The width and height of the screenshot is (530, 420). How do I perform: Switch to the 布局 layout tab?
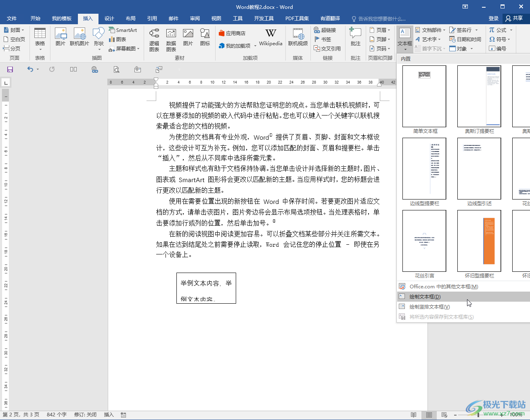click(x=131, y=19)
